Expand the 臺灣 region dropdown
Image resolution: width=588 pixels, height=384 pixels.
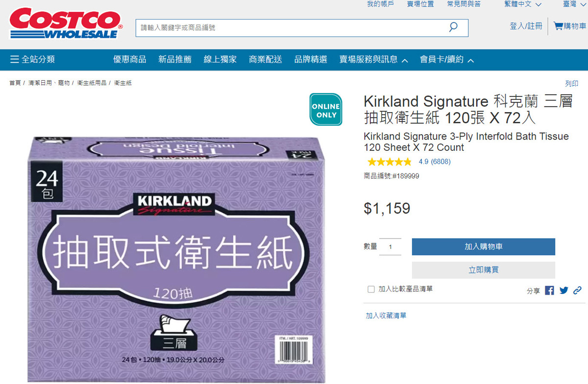[572, 4]
